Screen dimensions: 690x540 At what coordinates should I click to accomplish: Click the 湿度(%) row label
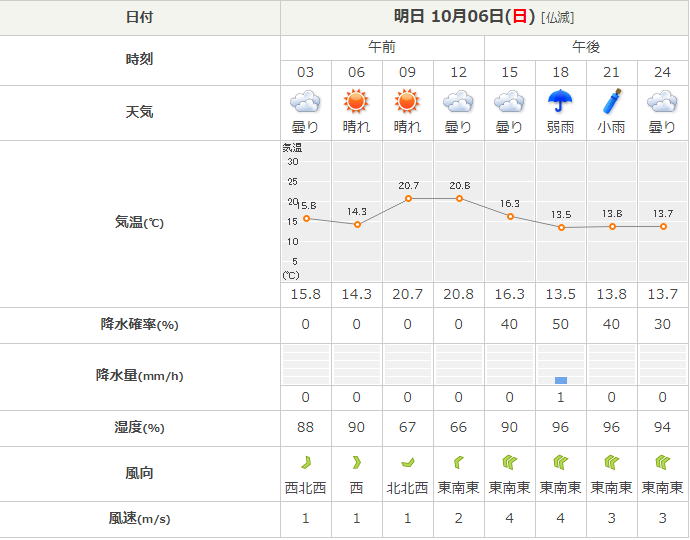[139, 427]
